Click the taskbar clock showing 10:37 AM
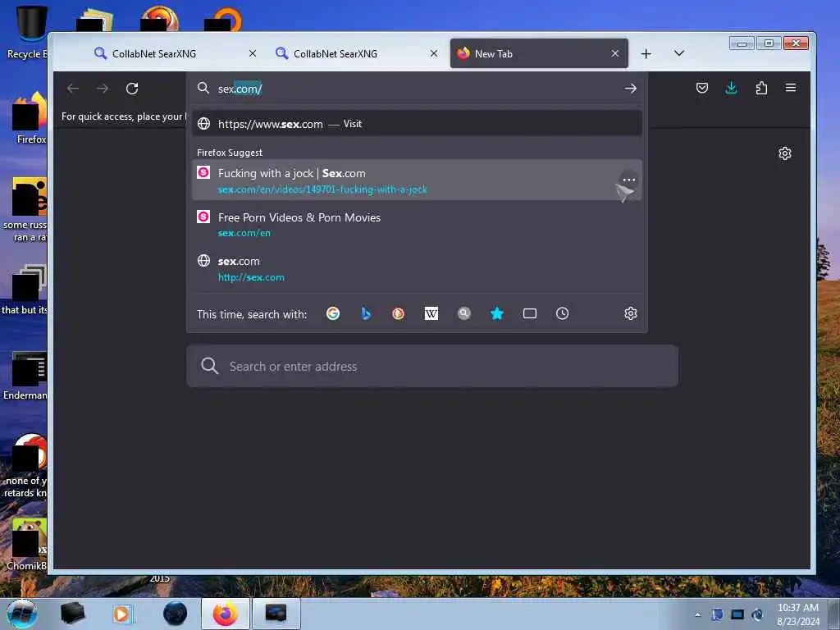 pyautogui.click(x=798, y=614)
